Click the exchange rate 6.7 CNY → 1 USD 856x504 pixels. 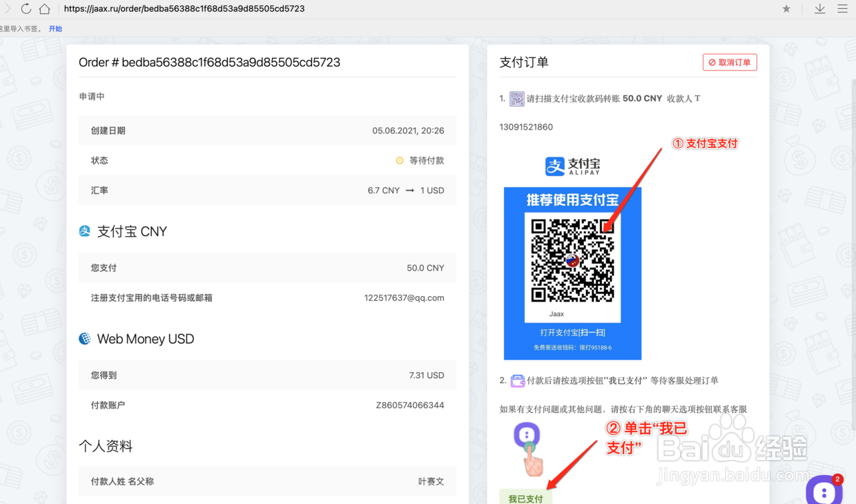pyautogui.click(x=406, y=191)
